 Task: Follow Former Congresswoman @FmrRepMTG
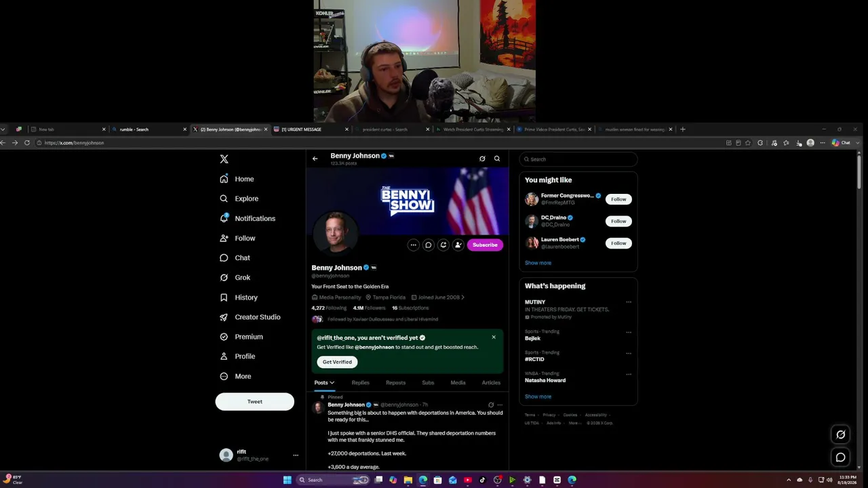tap(618, 199)
